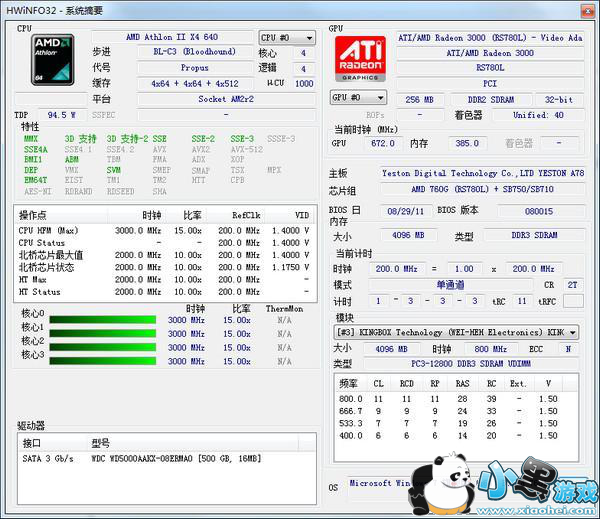Click the Socket AM2r2 platform field
Screen dimensions: 600x519
(x=226, y=99)
